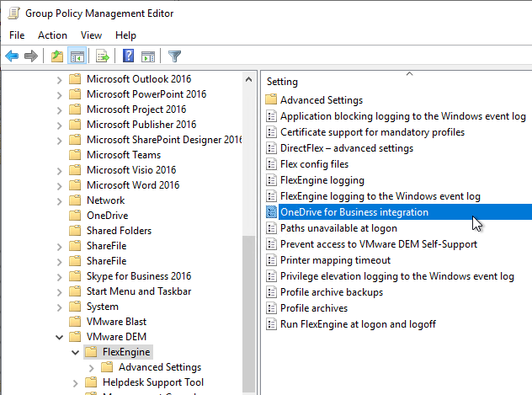Click the Back arrow toolbar icon

click(x=12, y=56)
